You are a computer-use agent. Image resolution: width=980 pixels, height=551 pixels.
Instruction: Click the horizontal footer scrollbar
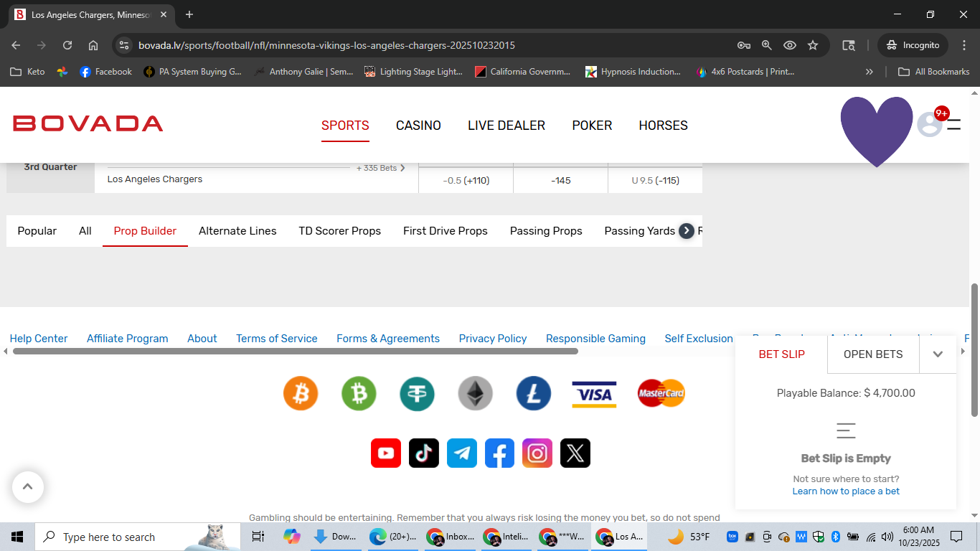(295, 352)
